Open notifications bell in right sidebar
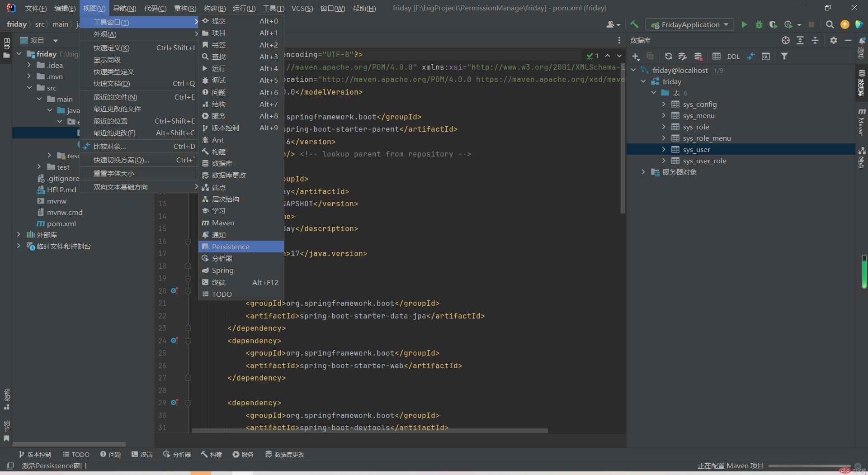This screenshot has width=868, height=475. [862, 47]
